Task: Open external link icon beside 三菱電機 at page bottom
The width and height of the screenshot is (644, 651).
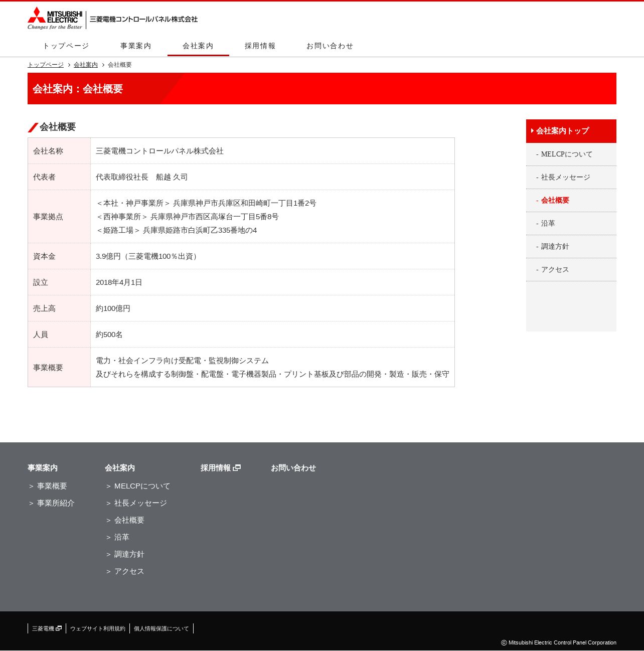Action: click(x=59, y=628)
